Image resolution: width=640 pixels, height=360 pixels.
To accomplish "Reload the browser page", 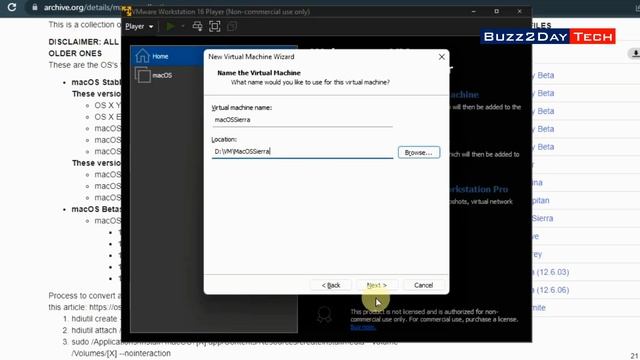I will [12, 7].
